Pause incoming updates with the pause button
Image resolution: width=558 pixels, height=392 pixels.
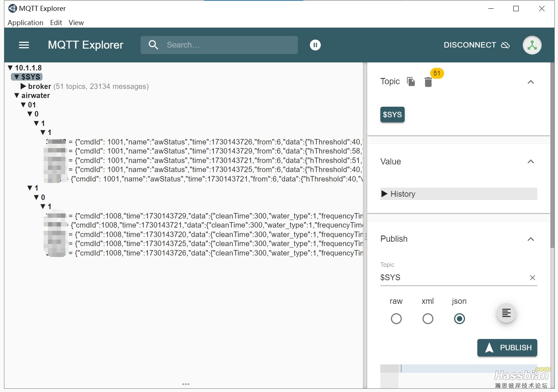pyautogui.click(x=315, y=45)
